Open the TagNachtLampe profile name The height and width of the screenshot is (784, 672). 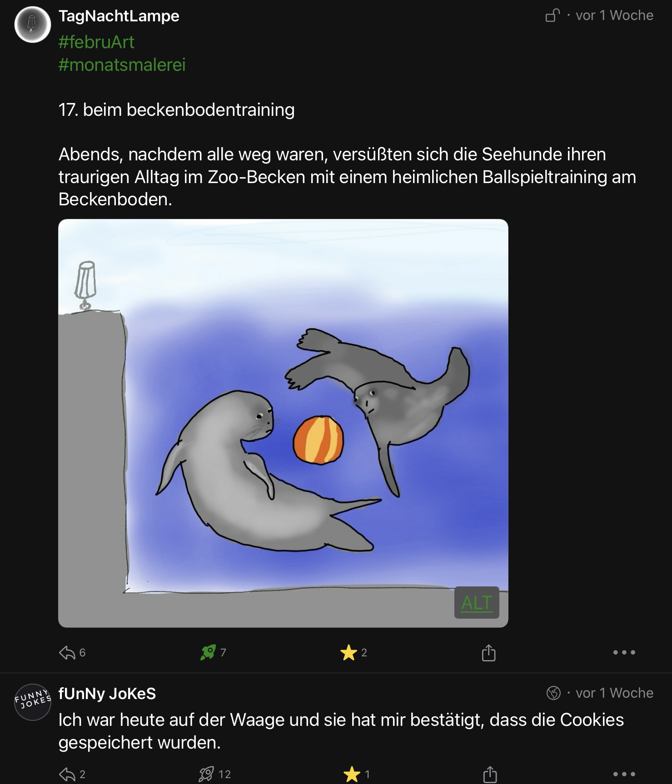[119, 16]
